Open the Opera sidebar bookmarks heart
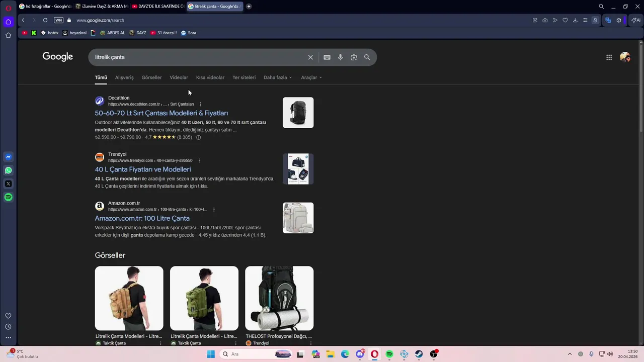The image size is (644, 362). pyautogui.click(x=8, y=316)
